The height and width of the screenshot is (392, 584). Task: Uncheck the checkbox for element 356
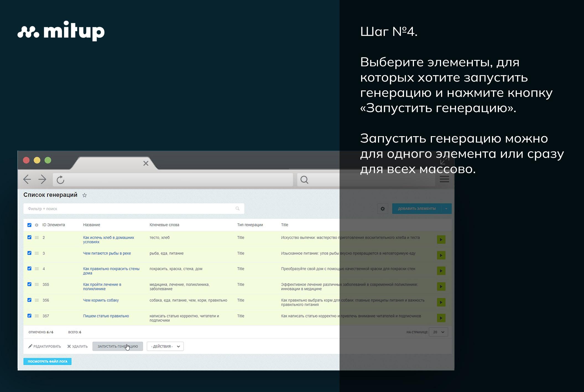29,300
